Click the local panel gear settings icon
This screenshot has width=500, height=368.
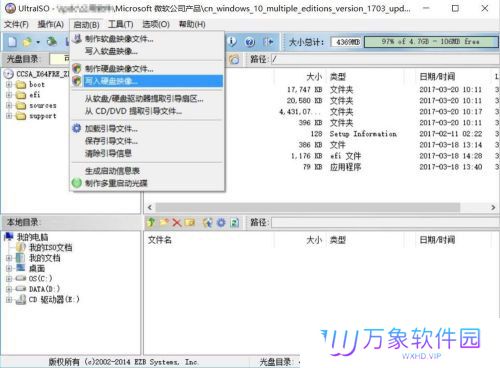point(221,222)
